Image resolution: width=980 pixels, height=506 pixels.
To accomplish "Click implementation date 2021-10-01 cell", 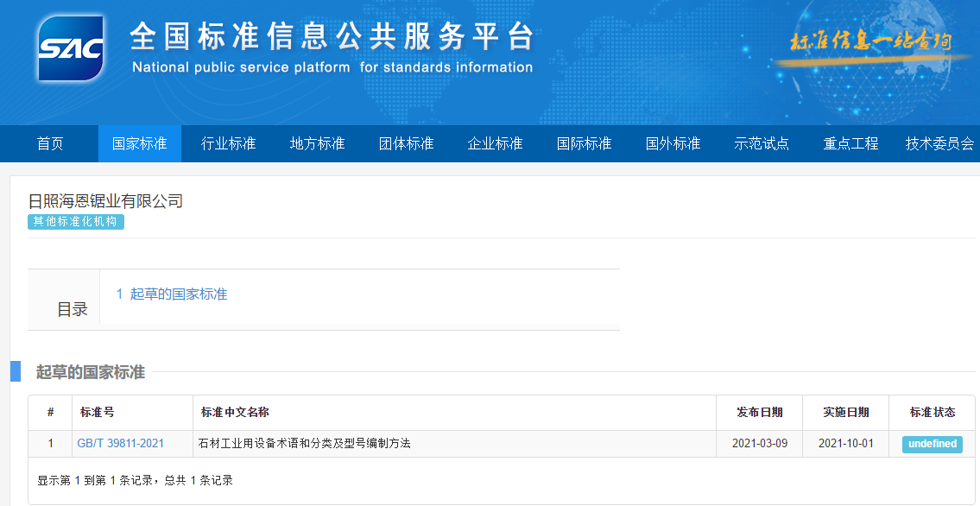I will (845, 444).
